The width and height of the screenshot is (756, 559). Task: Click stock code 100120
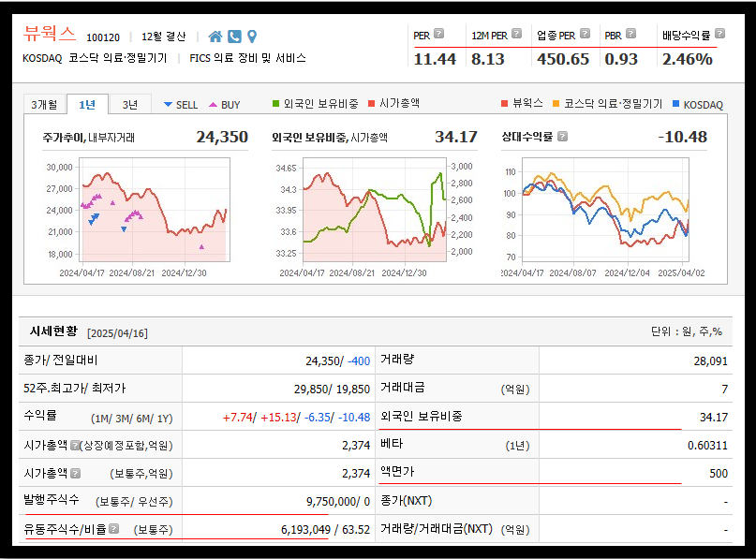pos(103,37)
